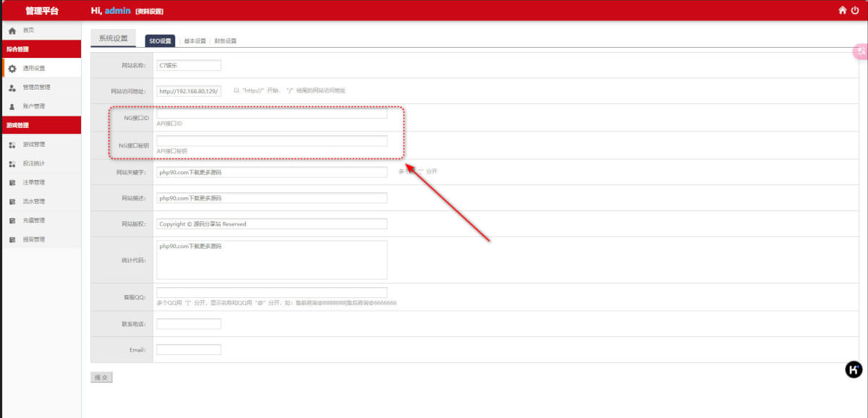Image resolution: width=868 pixels, height=418 pixels.
Task: Click the 管理员管理 users icon
Action: coord(12,88)
